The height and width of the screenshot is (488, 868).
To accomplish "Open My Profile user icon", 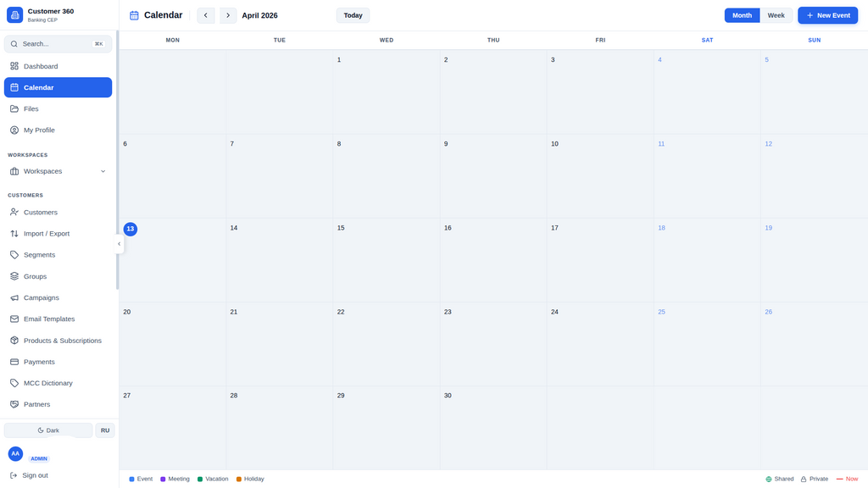I will click(14, 130).
